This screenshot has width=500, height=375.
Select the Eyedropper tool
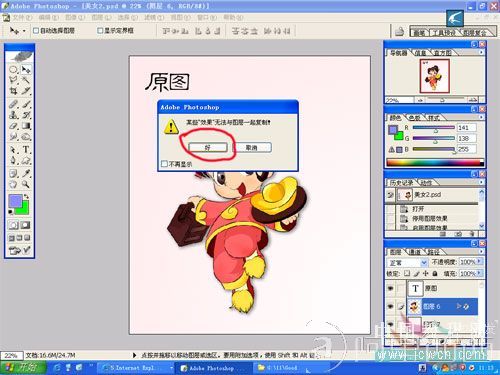(x=26, y=173)
